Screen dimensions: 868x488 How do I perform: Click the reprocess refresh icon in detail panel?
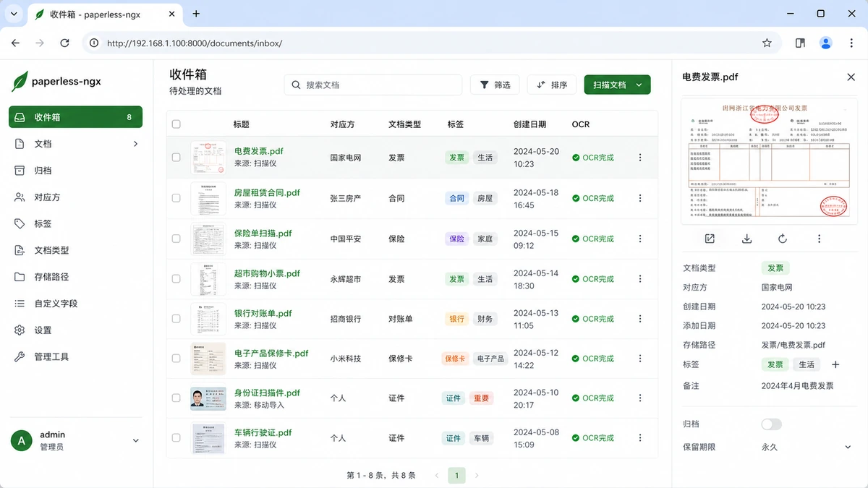tap(782, 239)
